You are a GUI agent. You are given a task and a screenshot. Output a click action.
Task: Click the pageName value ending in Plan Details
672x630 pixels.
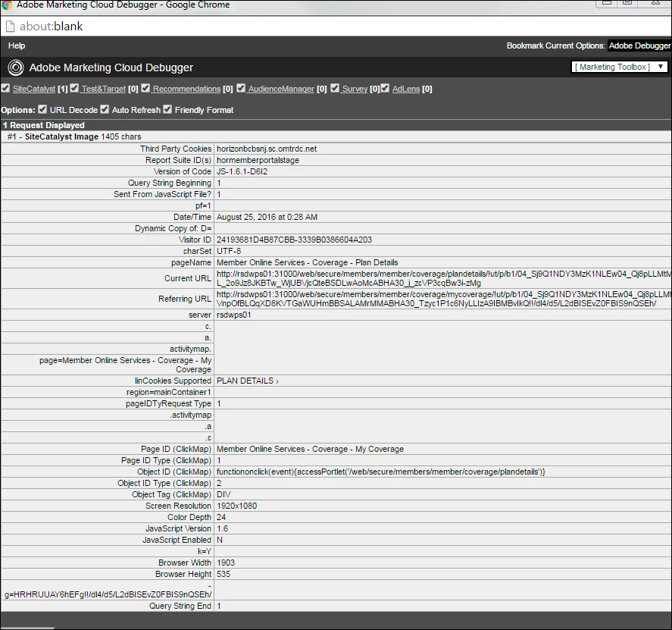click(308, 262)
